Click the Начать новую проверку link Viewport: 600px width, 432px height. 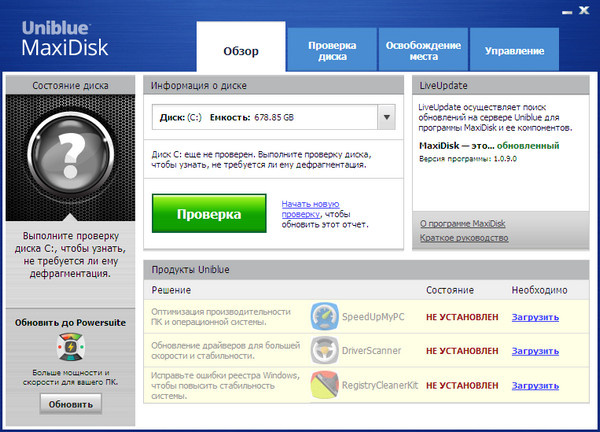(x=311, y=209)
